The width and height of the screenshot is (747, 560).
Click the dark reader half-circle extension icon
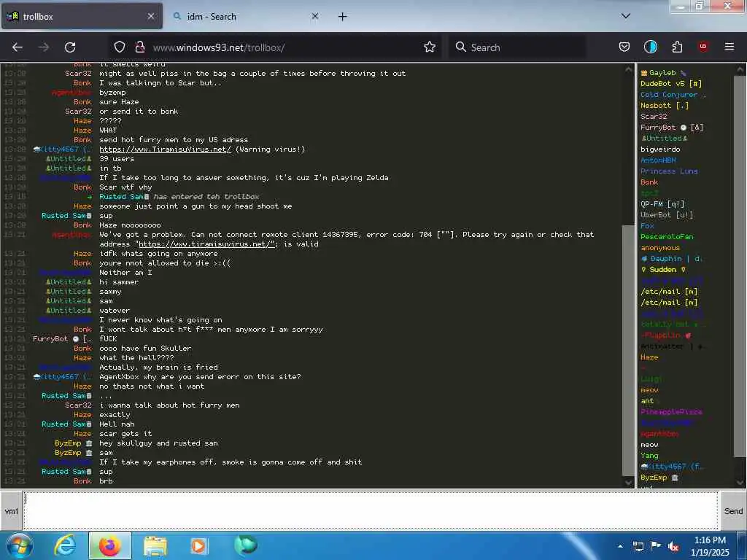[x=650, y=47]
